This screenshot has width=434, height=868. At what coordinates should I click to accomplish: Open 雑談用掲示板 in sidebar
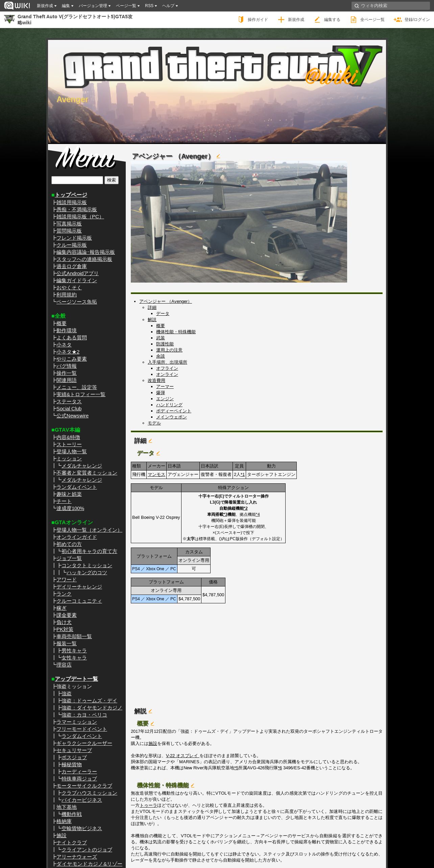pyautogui.click(x=72, y=202)
